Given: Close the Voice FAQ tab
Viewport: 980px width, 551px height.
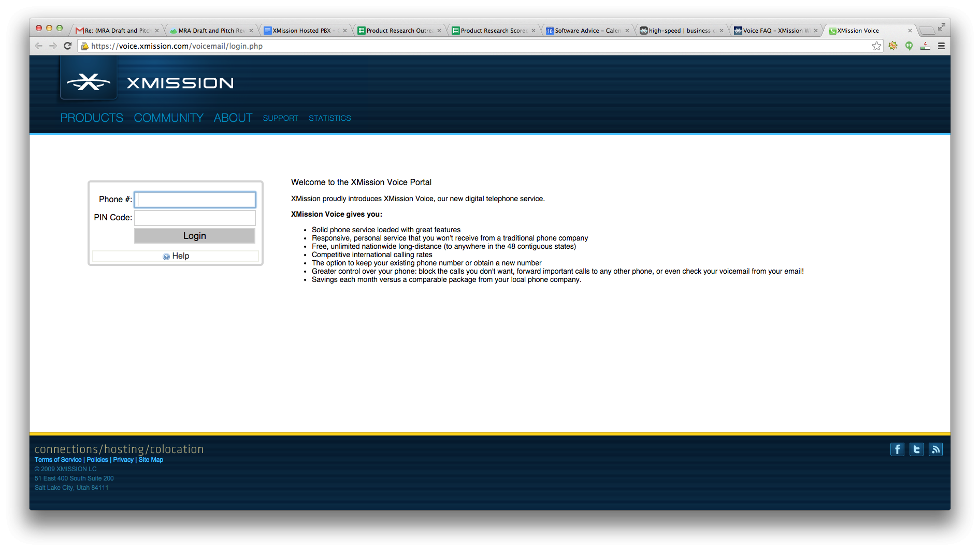Looking at the screenshot, I should pos(816,31).
